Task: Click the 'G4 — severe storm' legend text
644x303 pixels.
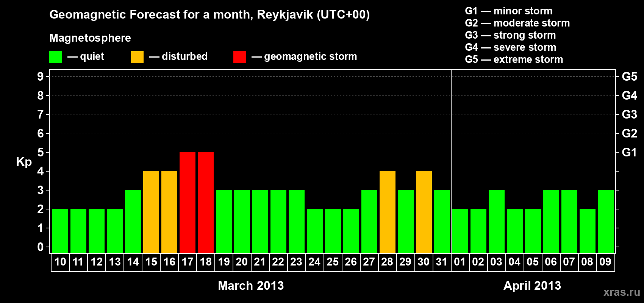Action: [x=511, y=47]
